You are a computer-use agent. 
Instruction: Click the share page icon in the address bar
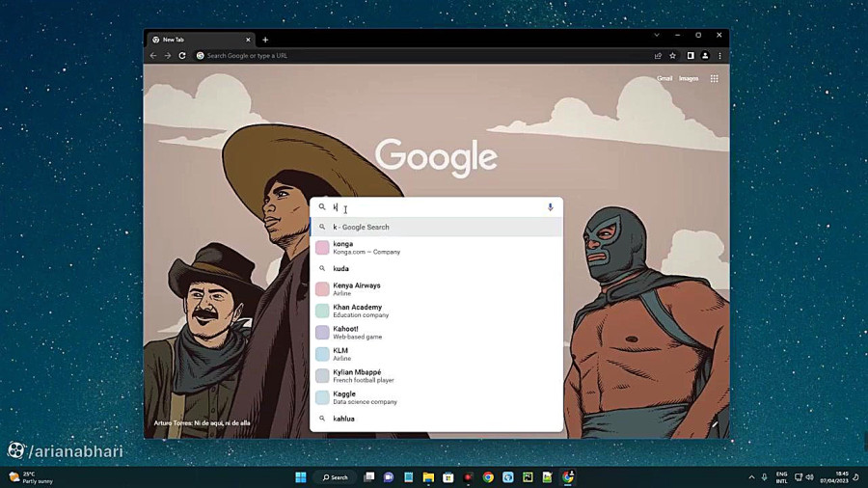click(x=658, y=56)
